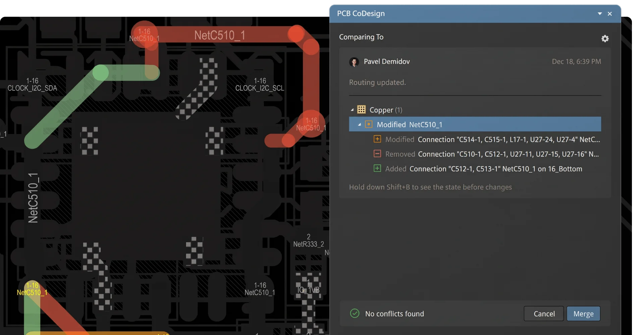This screenshot has width=644, height=335.
Task: Click the Merge button
Action: (583, 314)
